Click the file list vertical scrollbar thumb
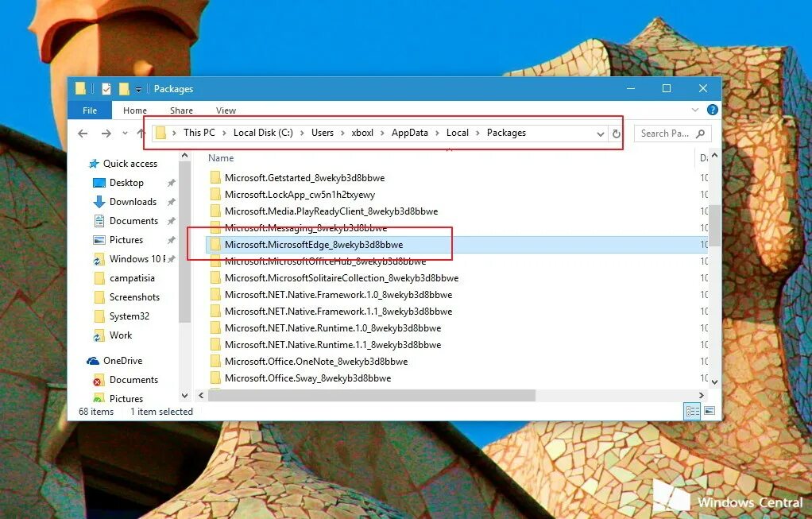The image size is (812, 519). pyautogui.click(x=714, y=225)
